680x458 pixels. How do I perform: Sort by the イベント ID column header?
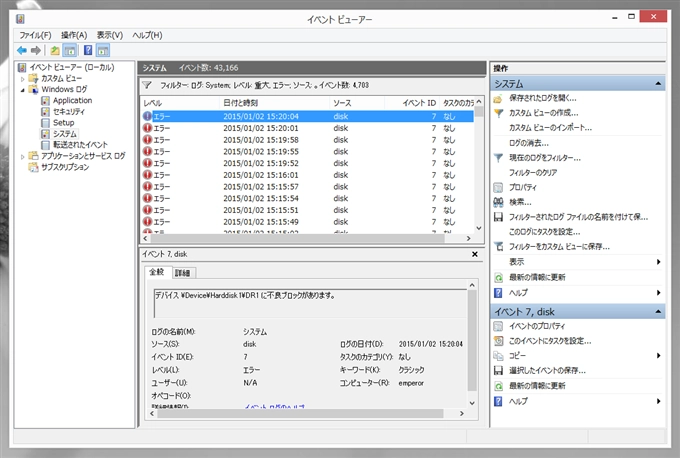pos(412,103)
